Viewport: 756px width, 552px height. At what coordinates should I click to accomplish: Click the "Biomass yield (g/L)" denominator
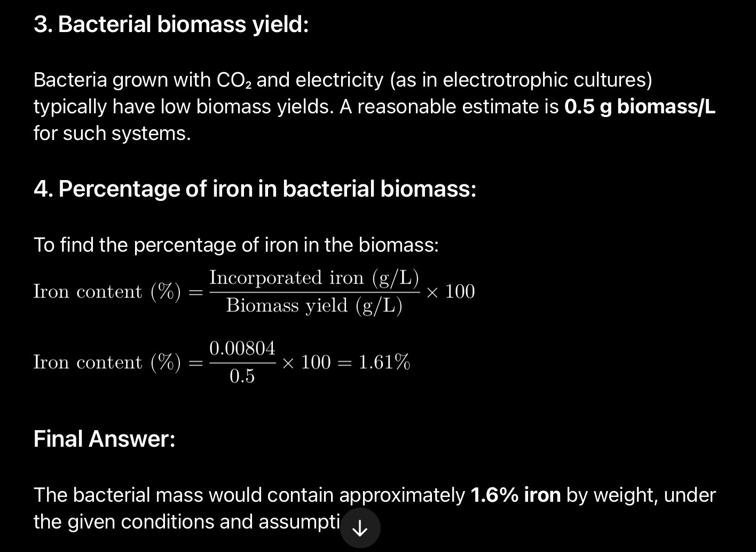point(314,306)
